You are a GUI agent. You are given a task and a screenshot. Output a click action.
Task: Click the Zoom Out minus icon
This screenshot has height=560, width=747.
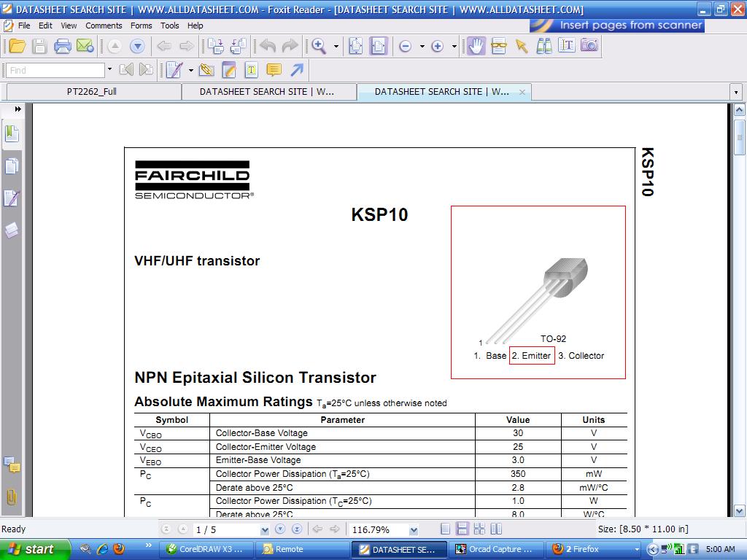pos(406,46)
